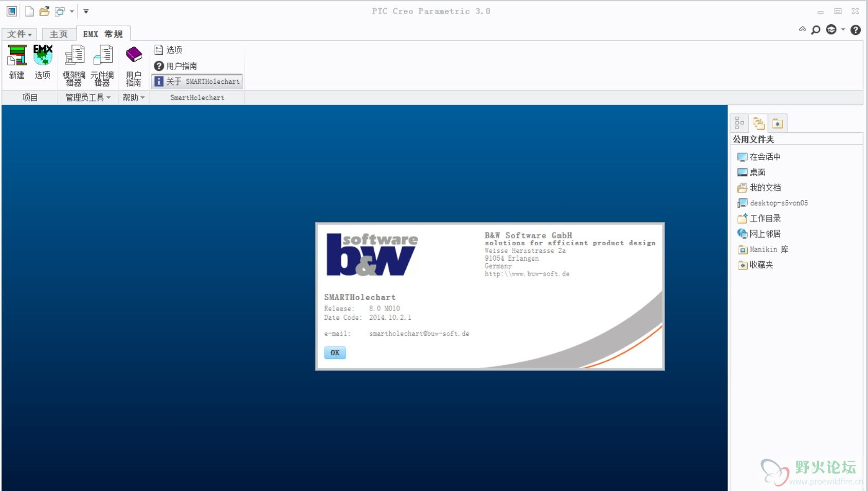Expand the dropdown next to connector icon
This screenshot has width=868, height=491.
(x=843, y=29)
